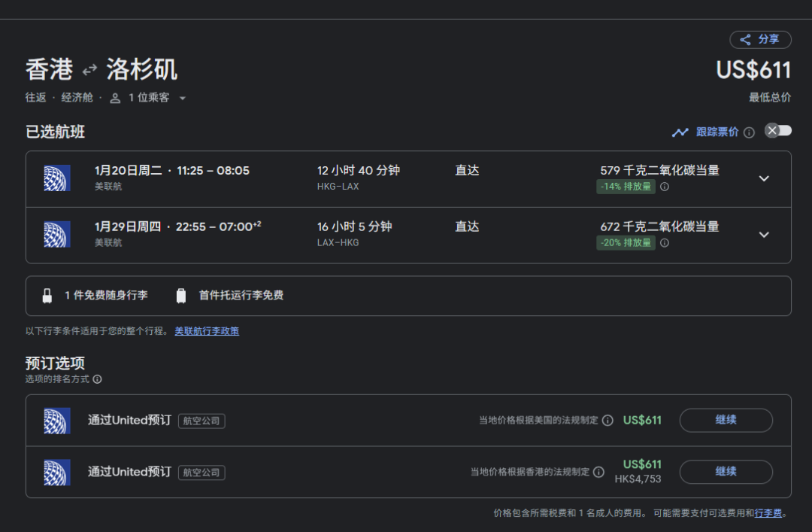812x532 pixels.
Task: 点击HK$4,753选项的继续按钮
Action: (726, 472)
